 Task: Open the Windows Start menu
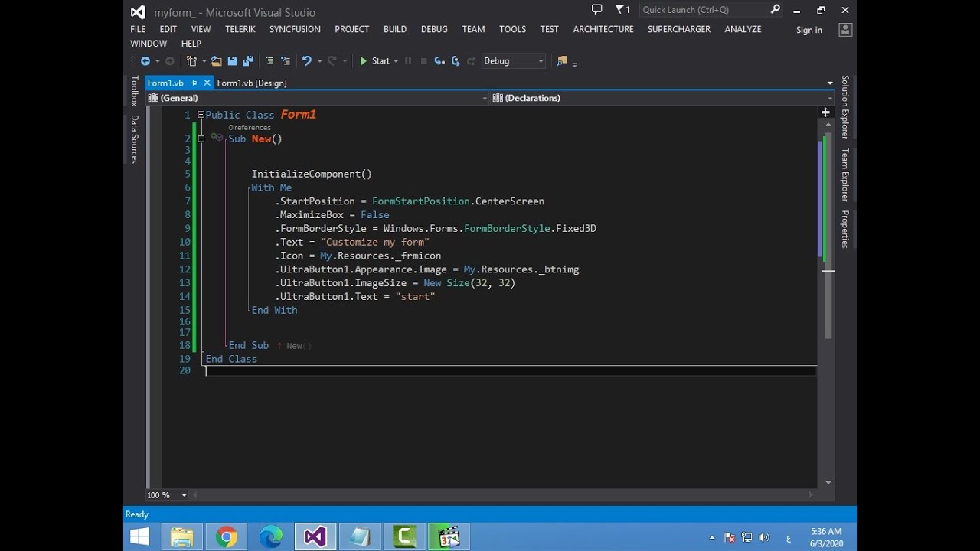click(x=140, y=537)
